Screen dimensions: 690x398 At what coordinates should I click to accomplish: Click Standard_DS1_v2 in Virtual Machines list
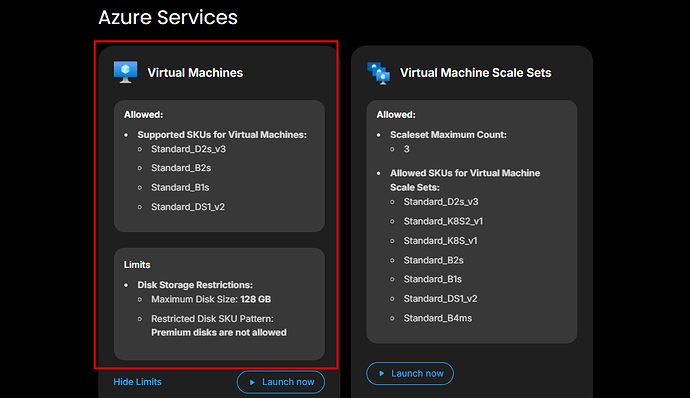(188, 207)
